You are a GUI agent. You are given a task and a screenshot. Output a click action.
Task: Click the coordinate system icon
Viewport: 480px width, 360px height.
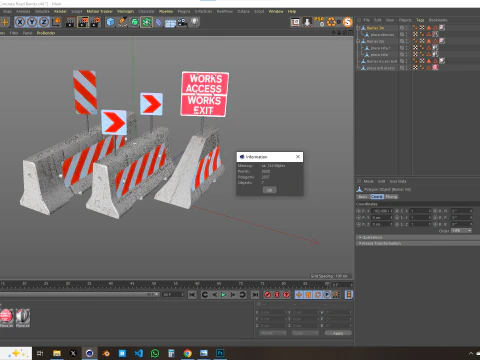click(x=57, y=22)
